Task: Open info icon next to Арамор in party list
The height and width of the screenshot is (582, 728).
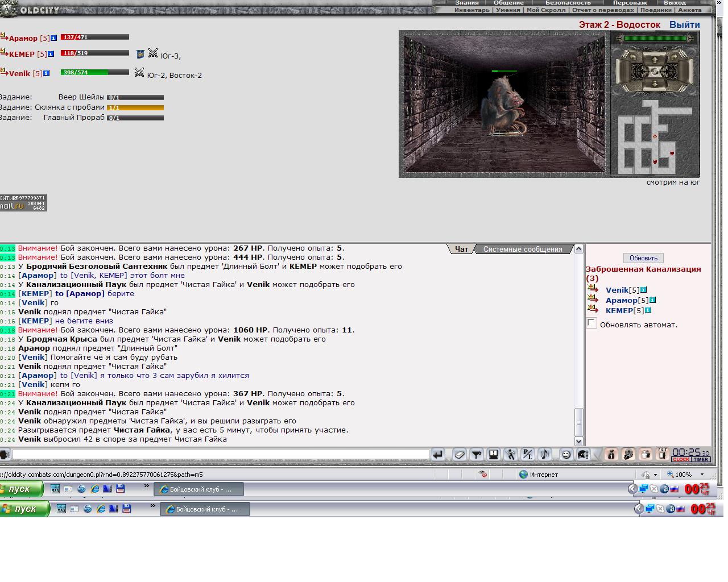Action: pos(54,38)
